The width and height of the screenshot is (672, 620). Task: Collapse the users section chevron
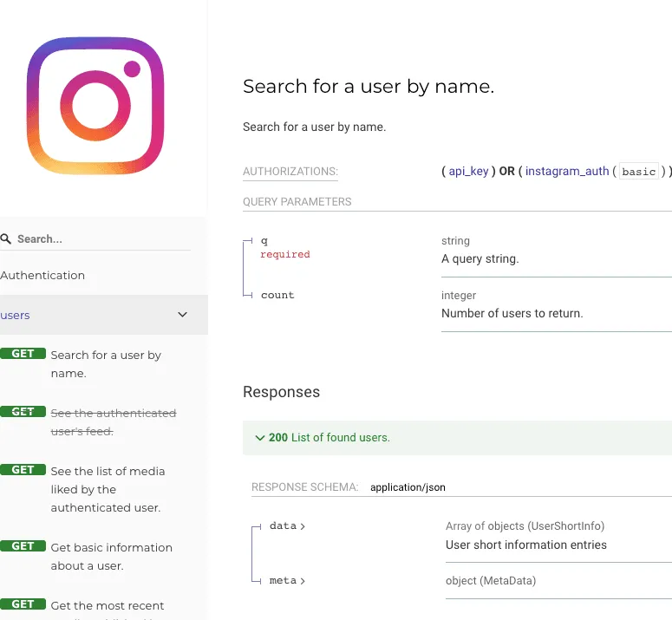point(183,315)
